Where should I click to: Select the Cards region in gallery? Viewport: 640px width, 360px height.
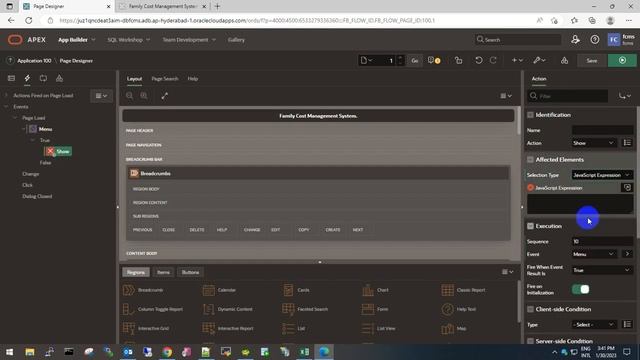tap(296, 290)
